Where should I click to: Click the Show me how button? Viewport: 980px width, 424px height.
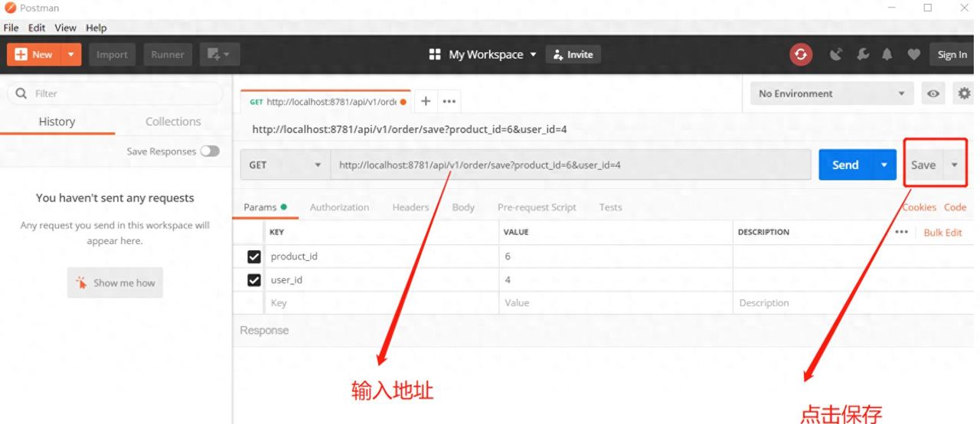pos(115,282)
